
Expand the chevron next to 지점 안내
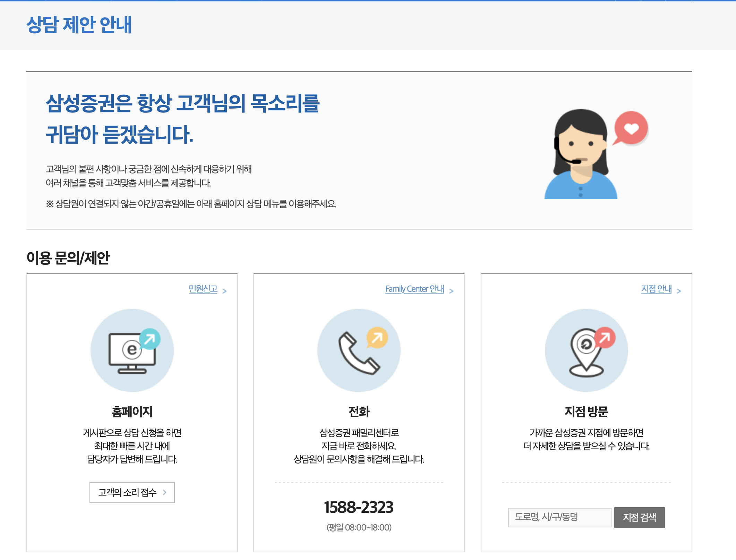tap(679, 290)
